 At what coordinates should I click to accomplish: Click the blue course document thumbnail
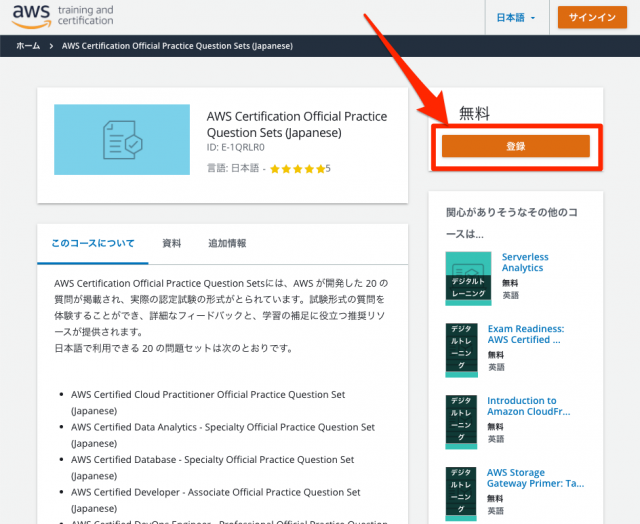pos(122,140)
